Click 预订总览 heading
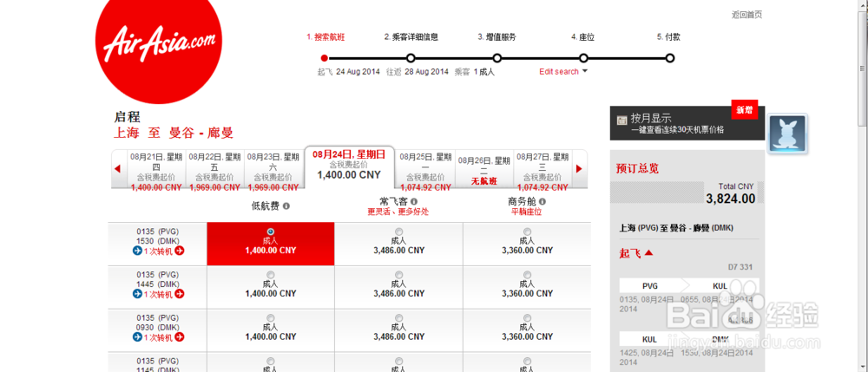868x372 pixels. point(637,168)
